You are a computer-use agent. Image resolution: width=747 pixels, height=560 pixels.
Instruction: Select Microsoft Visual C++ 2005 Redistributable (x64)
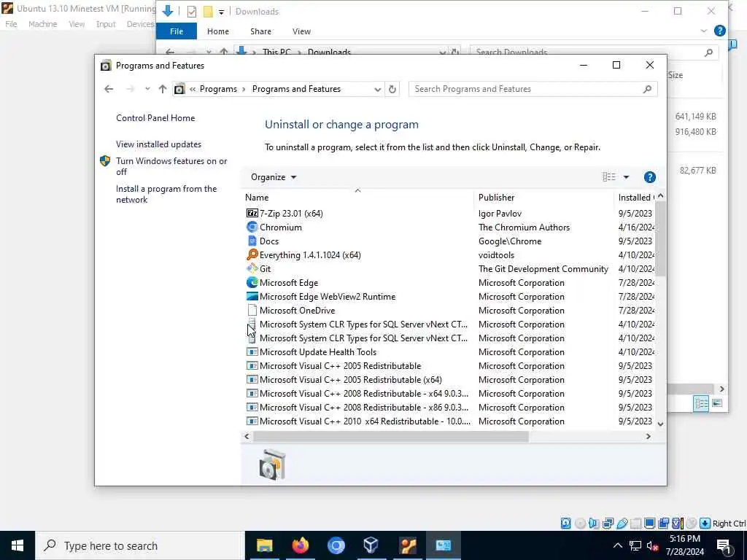point(351,379)
